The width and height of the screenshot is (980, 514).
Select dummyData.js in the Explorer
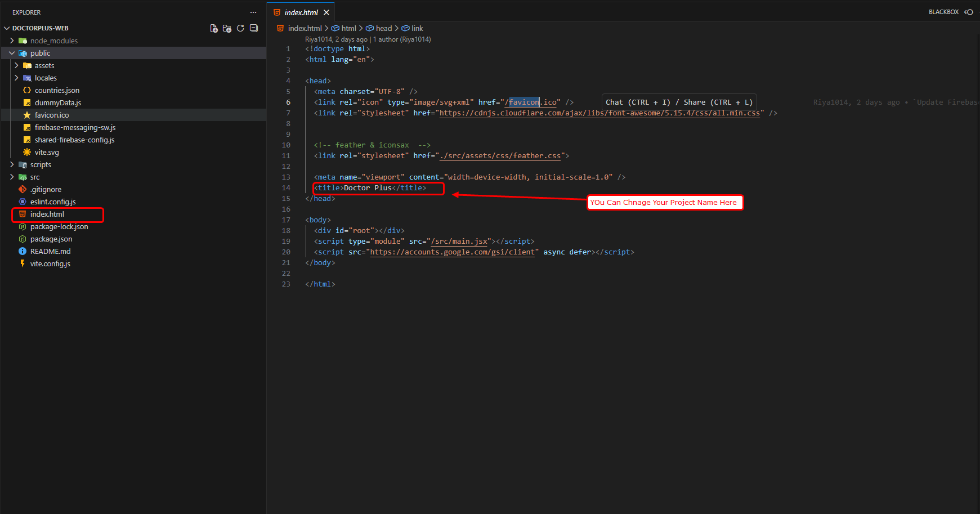58,102
